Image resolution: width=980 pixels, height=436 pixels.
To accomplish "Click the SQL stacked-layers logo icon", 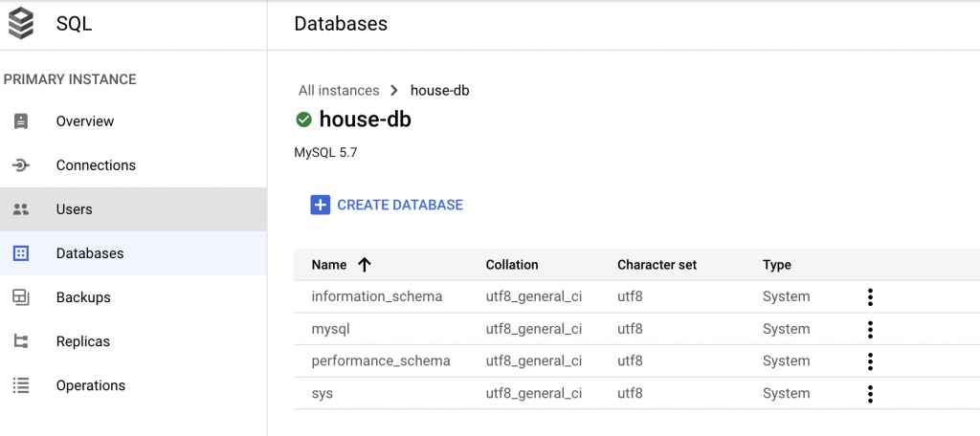I will click(21, 24).
